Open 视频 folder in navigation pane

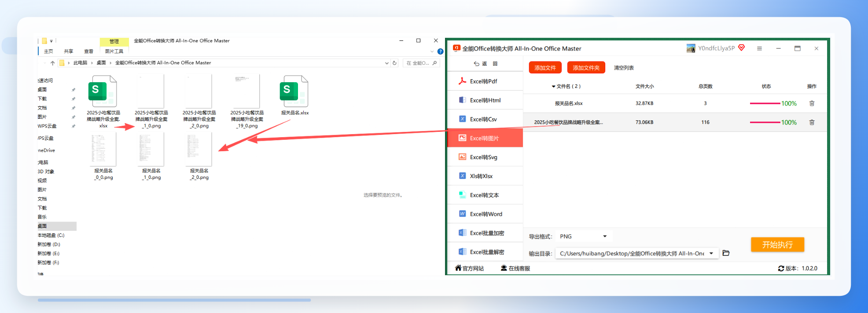pyautogui.click(x=42, y=181)
